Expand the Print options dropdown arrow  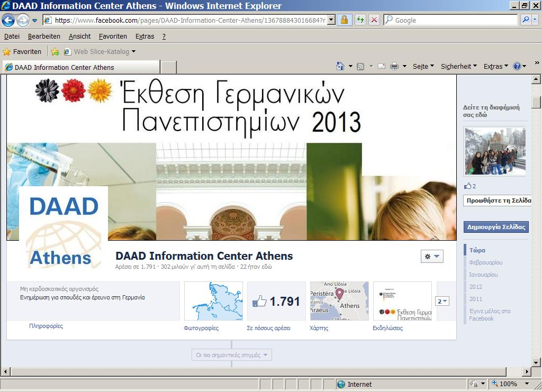[404, 66]
